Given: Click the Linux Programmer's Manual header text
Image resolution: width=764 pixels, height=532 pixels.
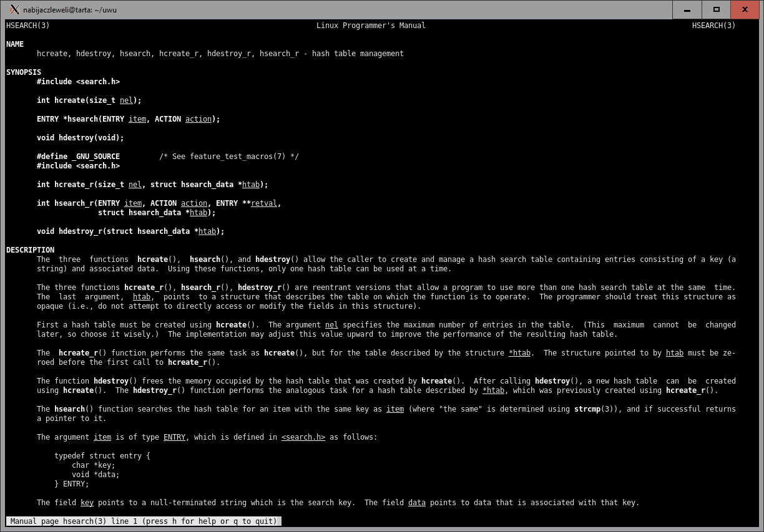Looking at the screenshot, I should tap(371, 26).
